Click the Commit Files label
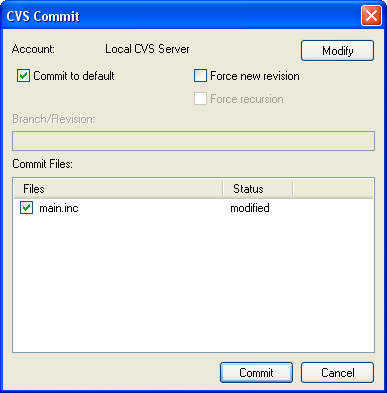This screenshot has height=393, width=387. (42, 164)
